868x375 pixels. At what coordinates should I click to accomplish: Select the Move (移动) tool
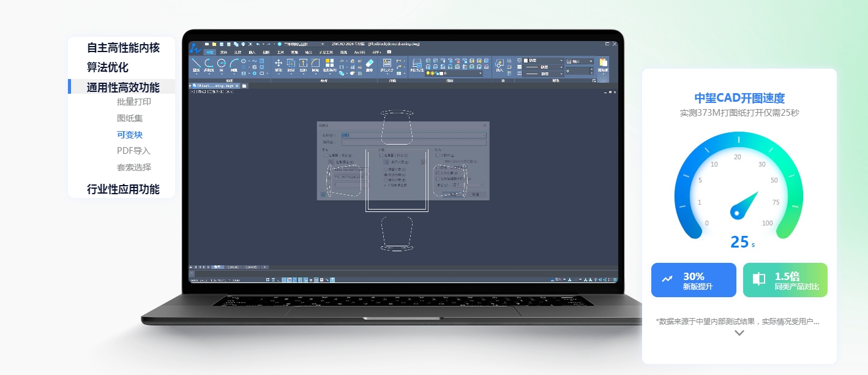[279, 66]
